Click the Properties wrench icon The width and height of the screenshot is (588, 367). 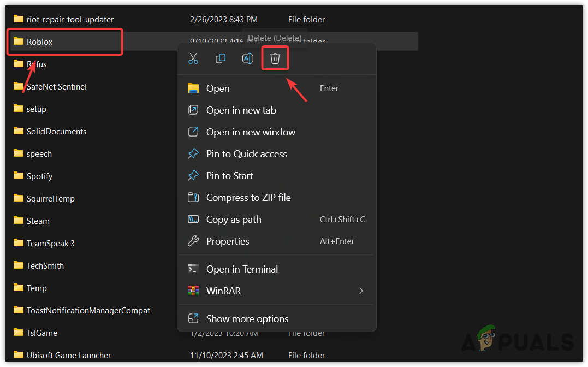193,241
